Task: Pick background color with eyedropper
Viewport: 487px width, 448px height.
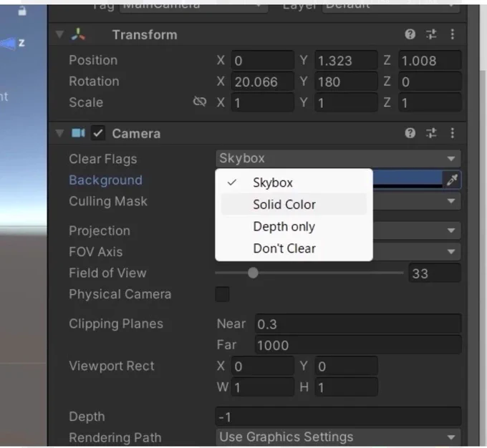Action: tap(452, 180)
